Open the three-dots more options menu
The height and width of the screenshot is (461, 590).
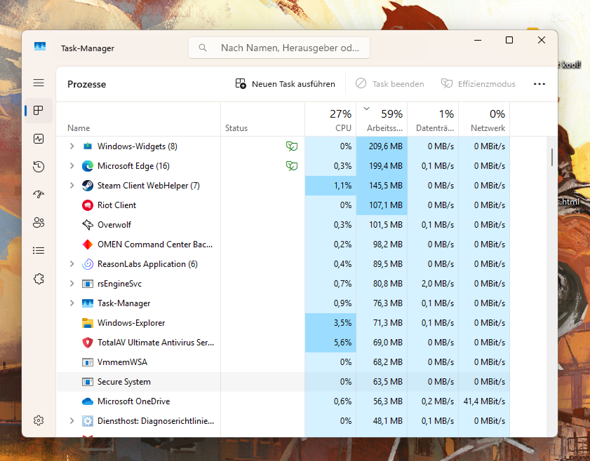point(539,84)
